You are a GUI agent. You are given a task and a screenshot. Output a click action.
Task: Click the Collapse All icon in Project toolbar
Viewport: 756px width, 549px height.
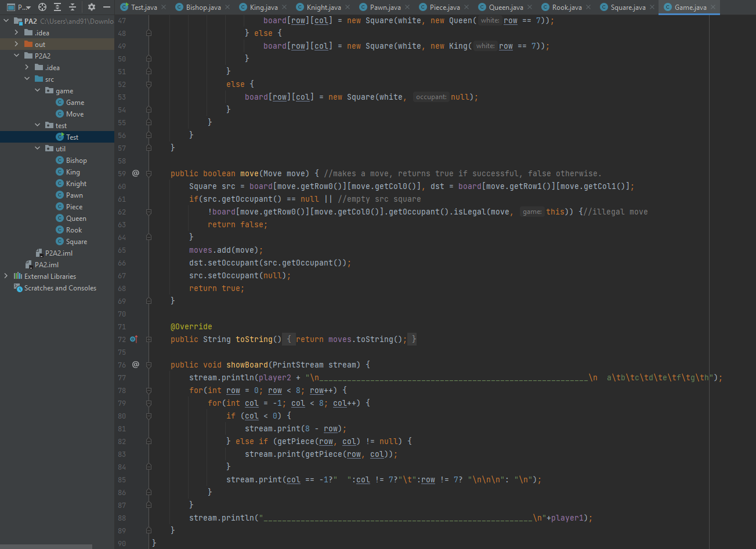pyautogui.click(x=71, y=8)
